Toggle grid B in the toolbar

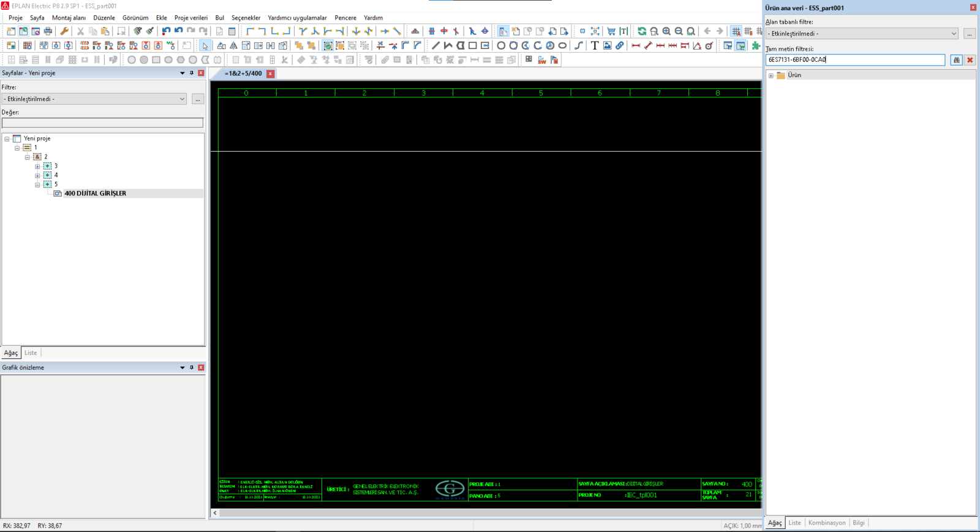point(748,31)
